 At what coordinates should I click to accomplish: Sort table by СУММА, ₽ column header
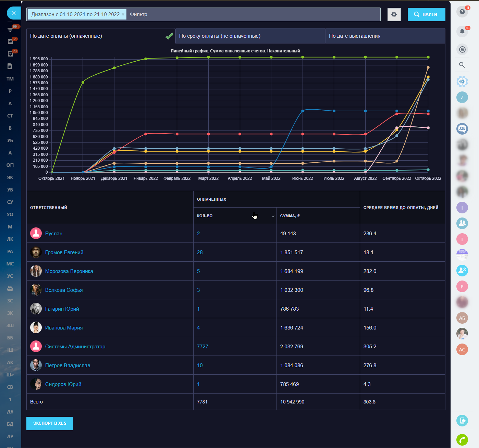[x=290, y=216]
